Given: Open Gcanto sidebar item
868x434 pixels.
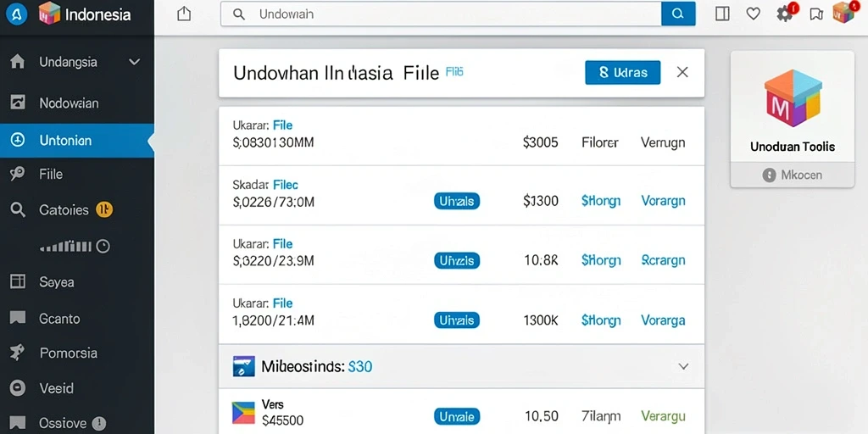Looking at the screenshot, I should 60,319.
